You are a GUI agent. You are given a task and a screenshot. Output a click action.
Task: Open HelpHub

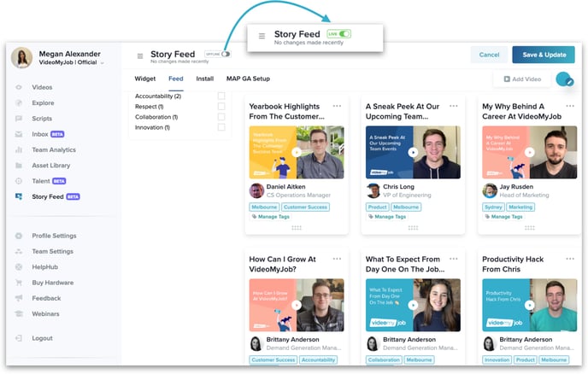44,267
